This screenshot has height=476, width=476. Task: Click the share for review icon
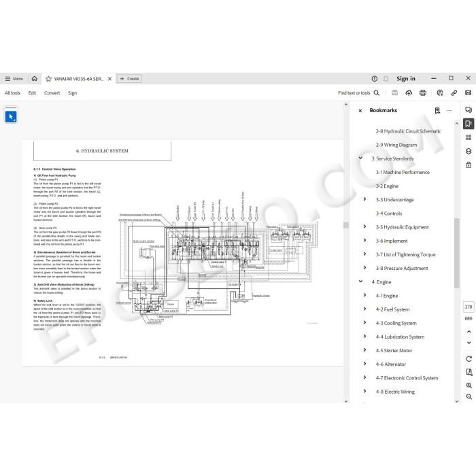(x=439, y=93)
